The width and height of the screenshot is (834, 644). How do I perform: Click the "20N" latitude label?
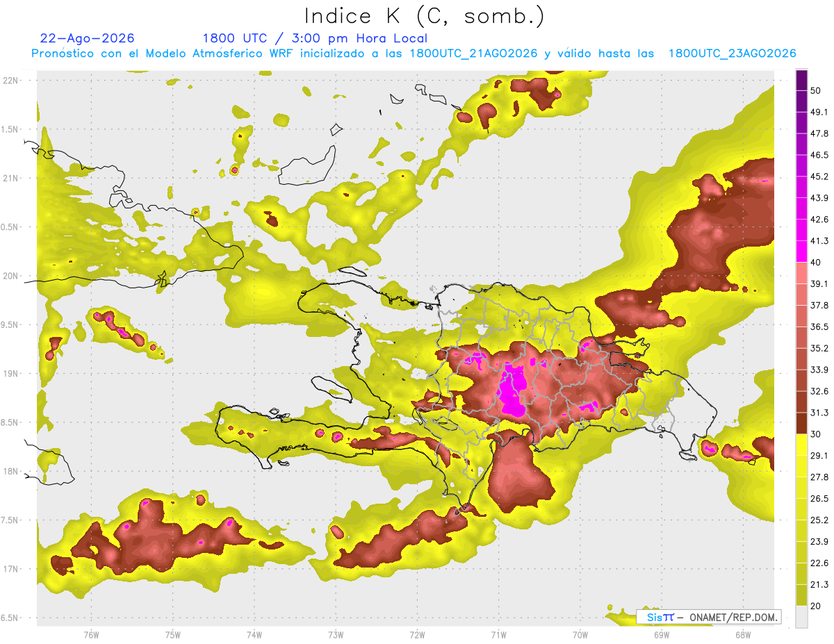[11, 276]
